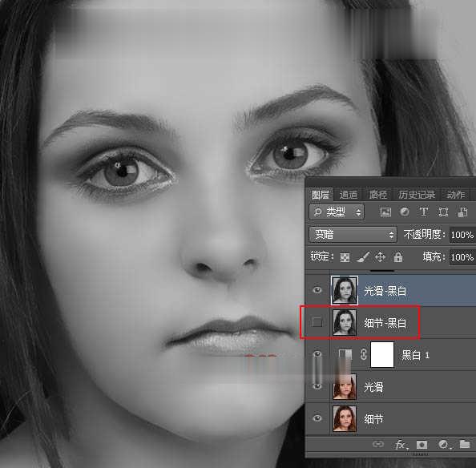Hide the 光滑-黑白 layer eye

(x=317, y=290)
